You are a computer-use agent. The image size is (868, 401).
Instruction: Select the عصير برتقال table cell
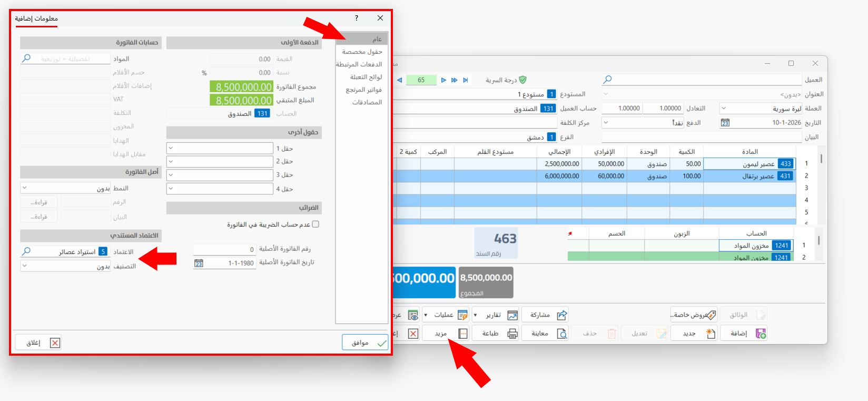(749, 176)
